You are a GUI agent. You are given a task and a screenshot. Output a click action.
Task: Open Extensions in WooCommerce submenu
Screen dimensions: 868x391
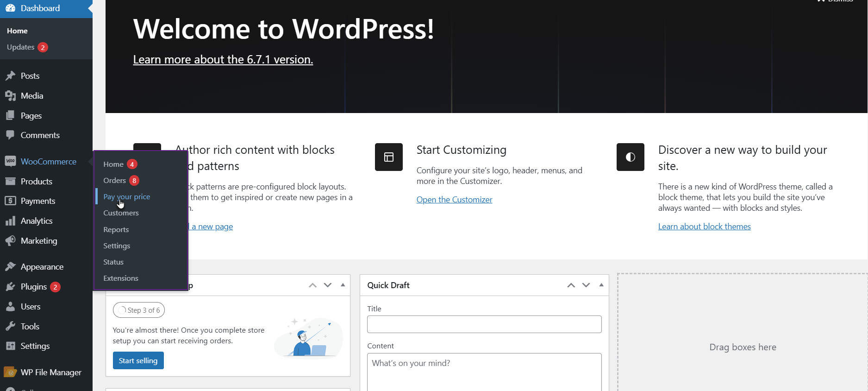(121, 278)
